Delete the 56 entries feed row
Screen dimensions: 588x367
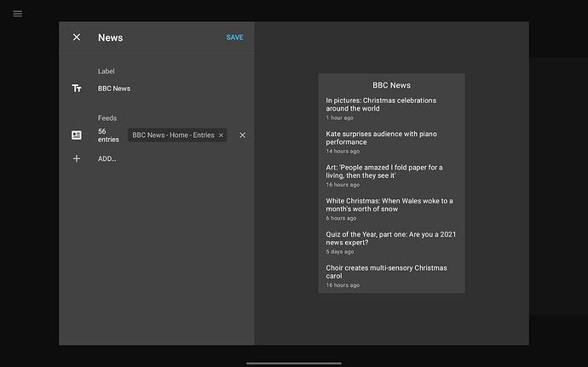click(x=243, y=135)
